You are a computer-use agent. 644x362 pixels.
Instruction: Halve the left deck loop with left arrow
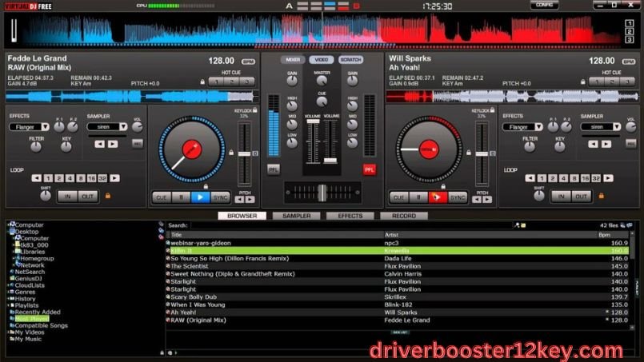pyautogui.click(x=37, y=178)
